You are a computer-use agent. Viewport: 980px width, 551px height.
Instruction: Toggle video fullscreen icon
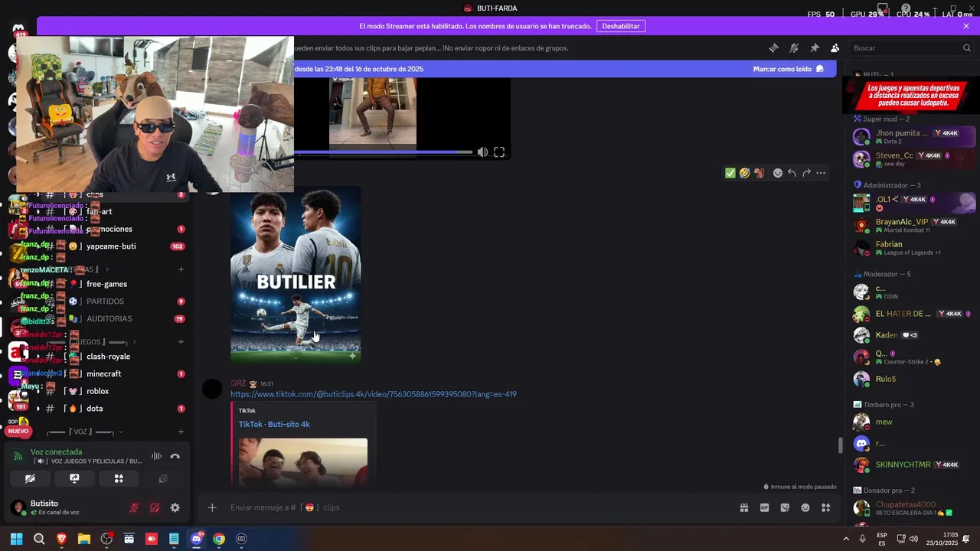click(x=499, y=152)
